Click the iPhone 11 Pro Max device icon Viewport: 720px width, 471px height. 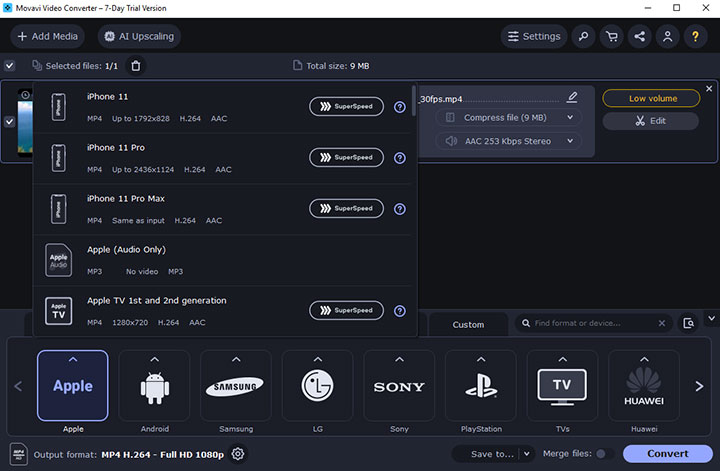[58, 209]
